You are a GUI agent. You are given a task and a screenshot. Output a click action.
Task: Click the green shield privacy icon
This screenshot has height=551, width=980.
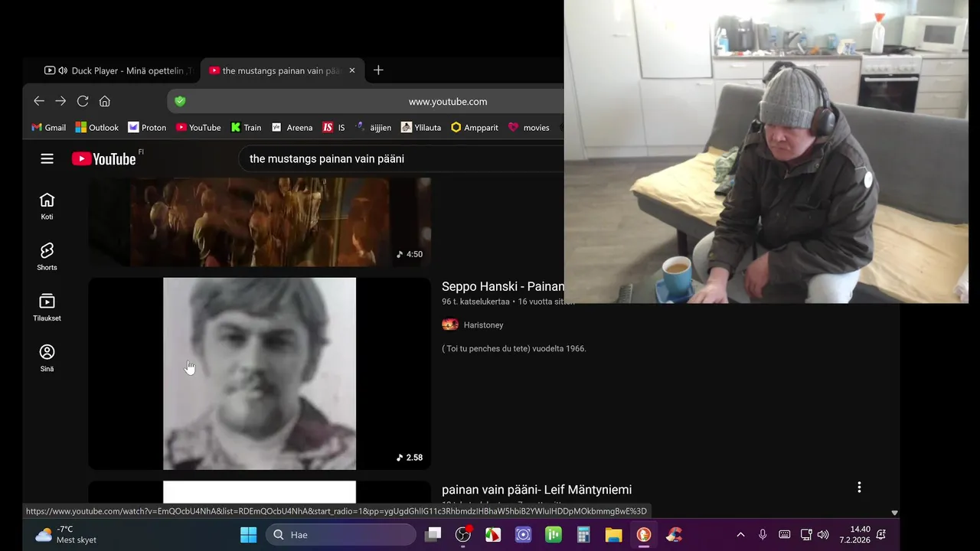(x=180, y=101)
